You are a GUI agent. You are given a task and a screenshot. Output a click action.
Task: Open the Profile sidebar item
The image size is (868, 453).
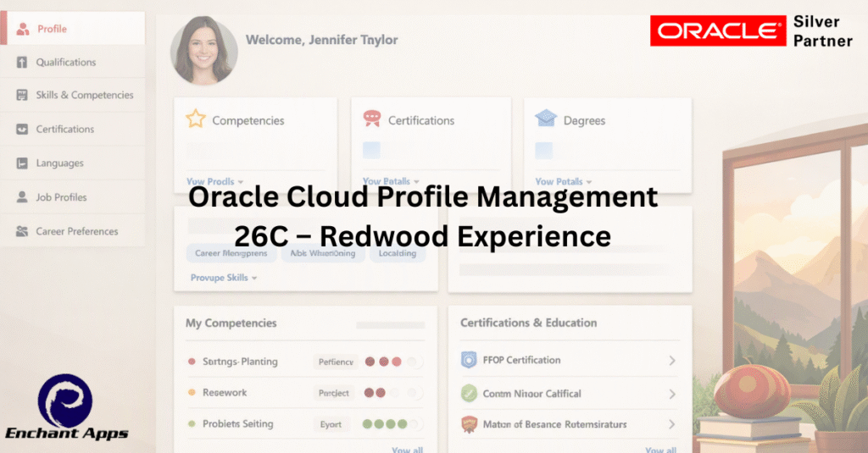pyautogui.click(x=73, y=28)
